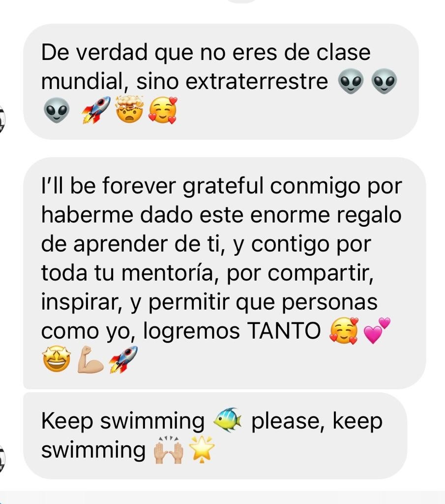Click the rocket emoji after biceps
Viewport: 445px width, 504px height.
tap(123, 359)
